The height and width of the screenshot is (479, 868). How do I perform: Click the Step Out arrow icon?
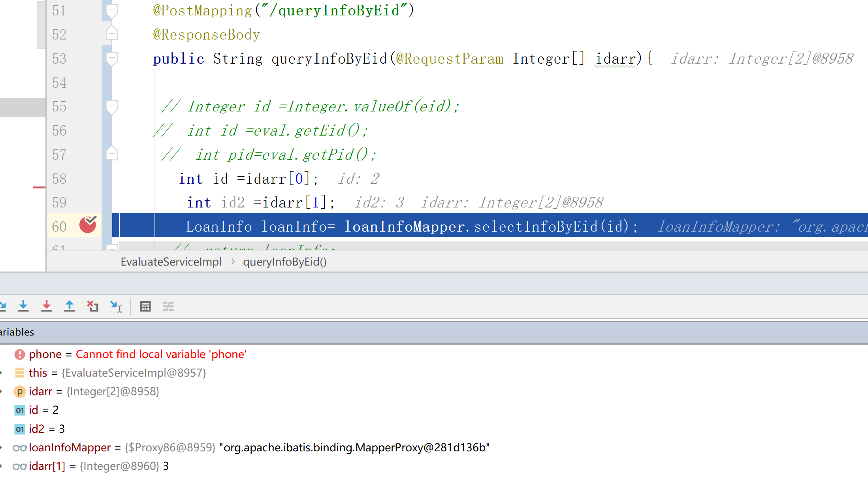pyautogui.click(x=70, y=306)
